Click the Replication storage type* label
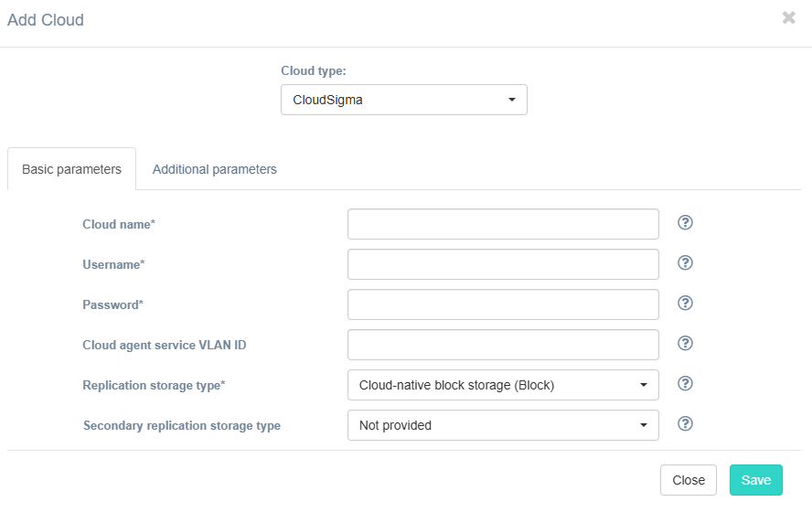This screenshot has height=523, width=812. coord(154,385)
